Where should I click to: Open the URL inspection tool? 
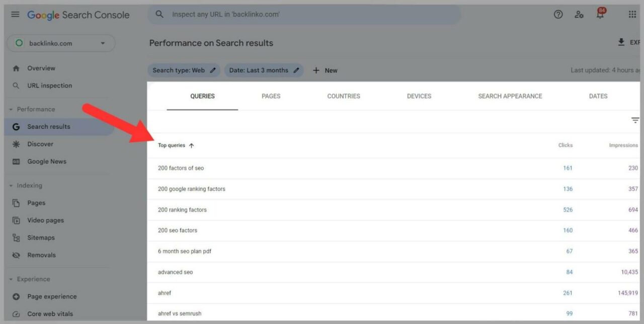[49, 85]
